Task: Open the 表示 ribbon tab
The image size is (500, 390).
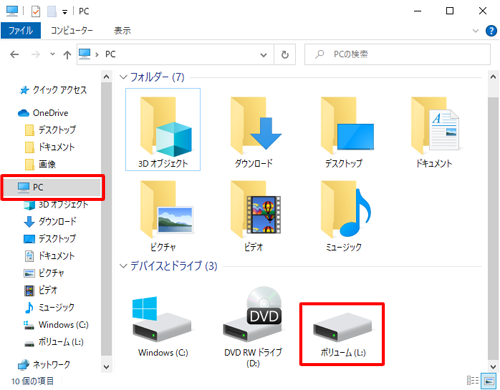Action: [x=122, y=31]
